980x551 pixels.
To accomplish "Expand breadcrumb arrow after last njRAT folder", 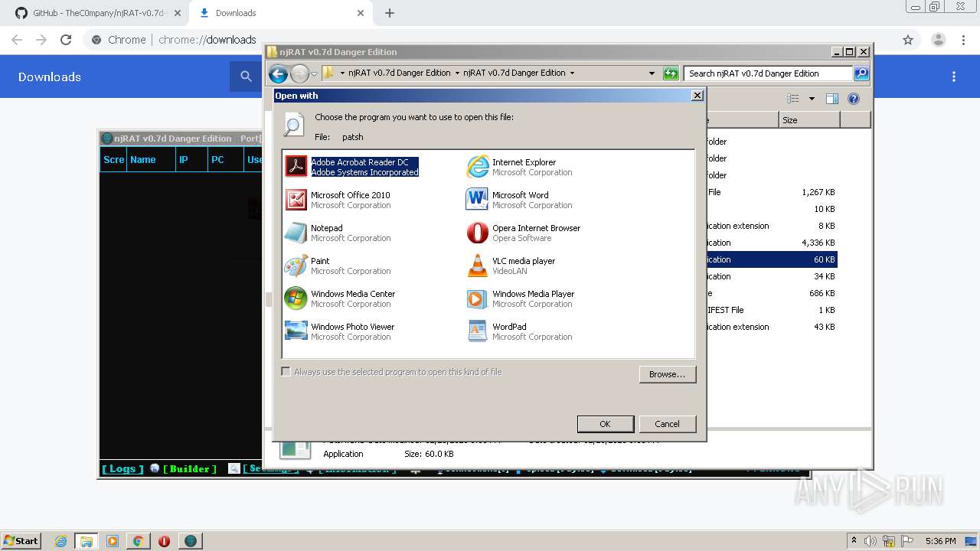I will pos(572,73).
